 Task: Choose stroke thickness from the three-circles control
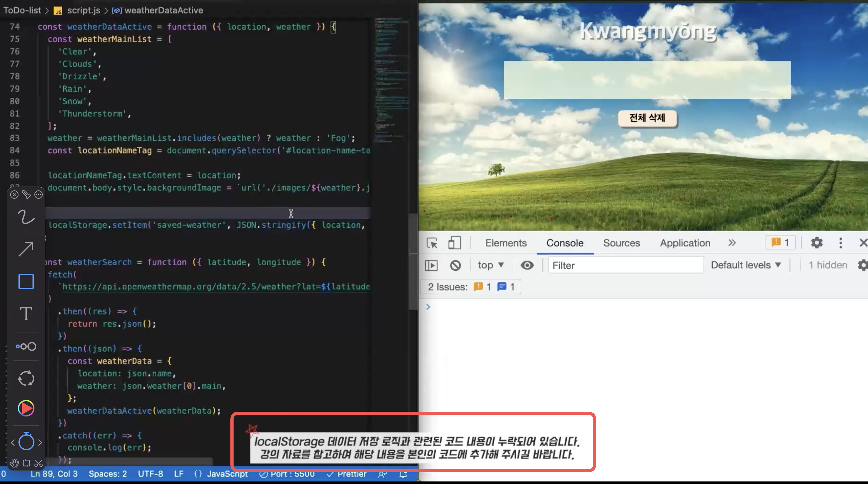tap(26, 346)
